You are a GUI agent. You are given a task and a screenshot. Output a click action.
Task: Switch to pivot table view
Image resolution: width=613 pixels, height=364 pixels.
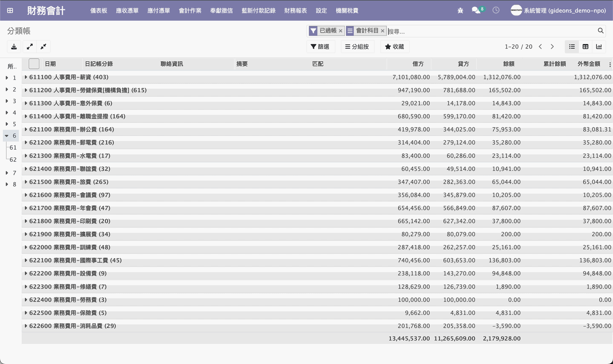click(585, 47)
